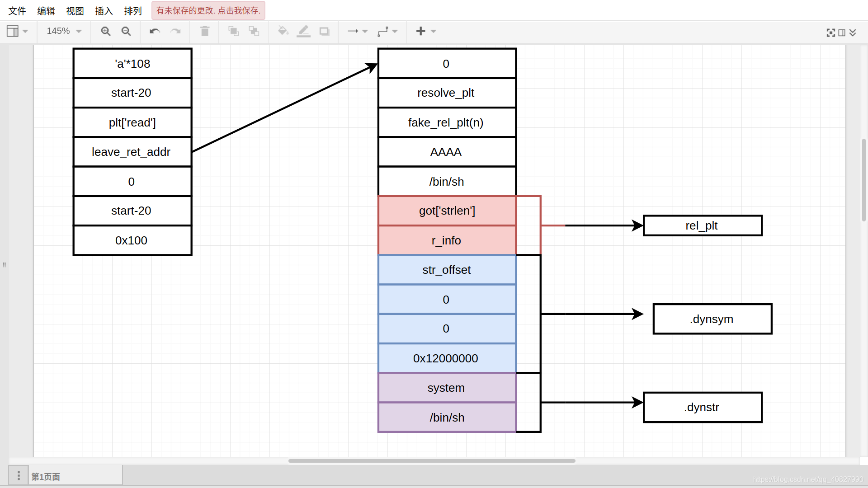This screenshot has width=868, height=488.
Task: Click the insert plus icon
Action: (420, 31)
